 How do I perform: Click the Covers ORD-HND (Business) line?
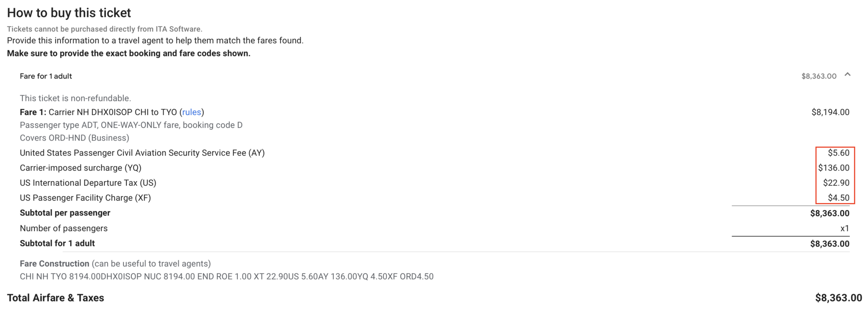point(75,138)
